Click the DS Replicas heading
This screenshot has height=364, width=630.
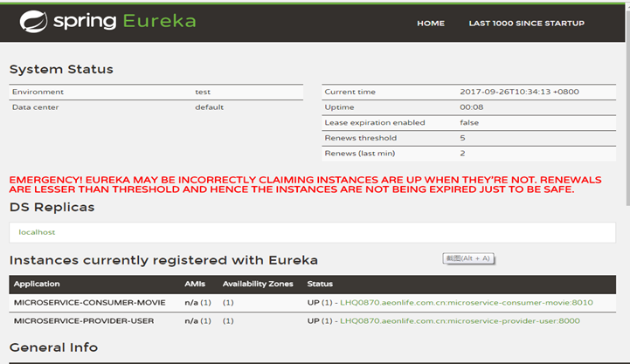(x=52, y=207)
